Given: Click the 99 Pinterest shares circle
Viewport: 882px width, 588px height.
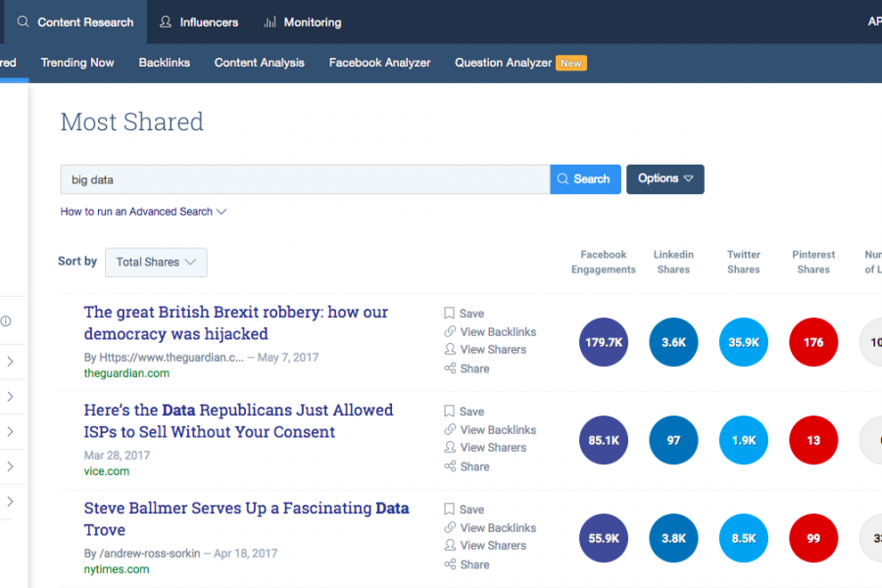Looking at the screenshot, I should point(813,538).
